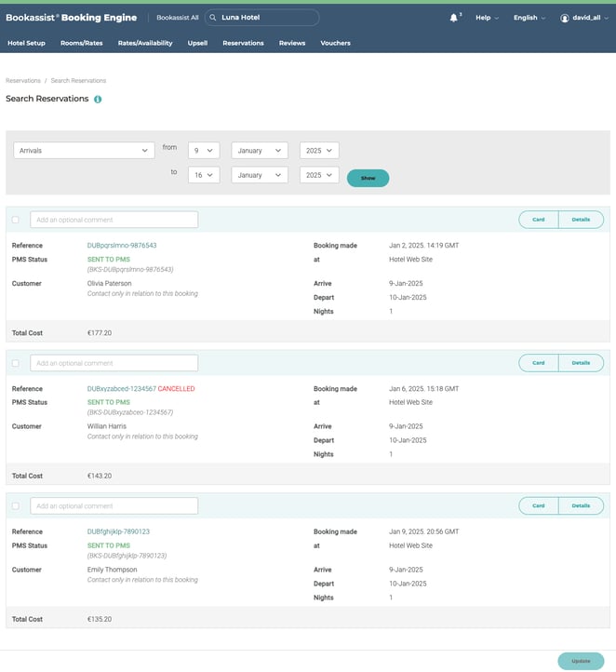Open the Help menu
The image size is (616, 672).
[x=487, y=18]
